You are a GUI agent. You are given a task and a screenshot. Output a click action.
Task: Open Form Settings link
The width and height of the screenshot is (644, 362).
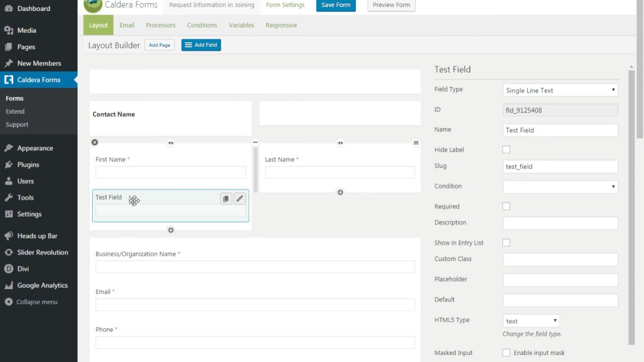coord(285,5)
